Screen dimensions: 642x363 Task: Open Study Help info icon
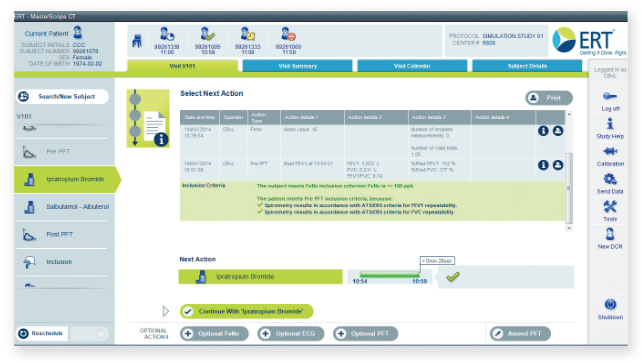tap(610, 123)
